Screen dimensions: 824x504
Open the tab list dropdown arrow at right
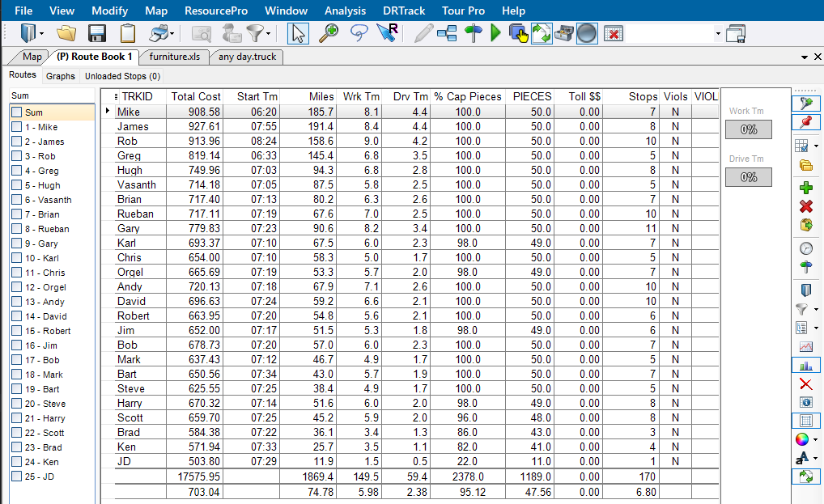[x=805, y=57]
